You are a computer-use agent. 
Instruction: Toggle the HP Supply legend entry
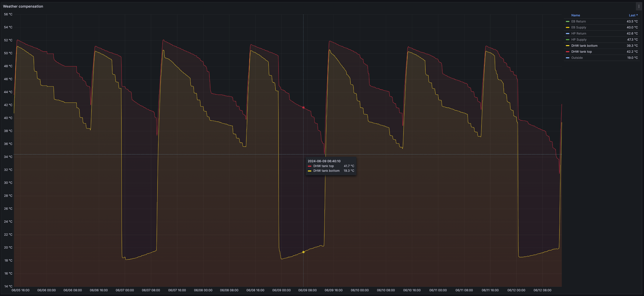[x=579, y=39]
